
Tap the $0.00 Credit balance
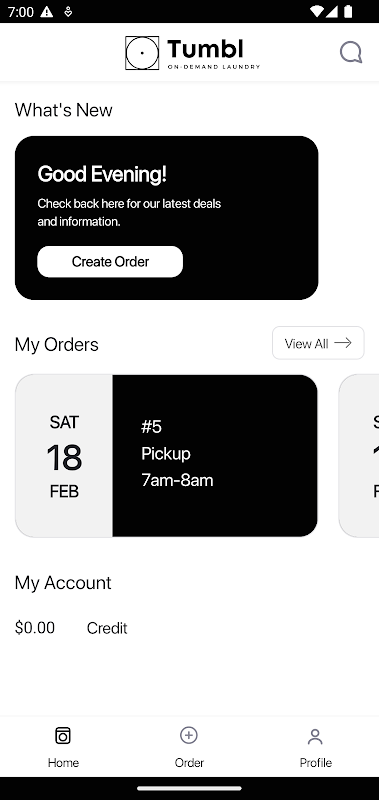click(71, 628)
